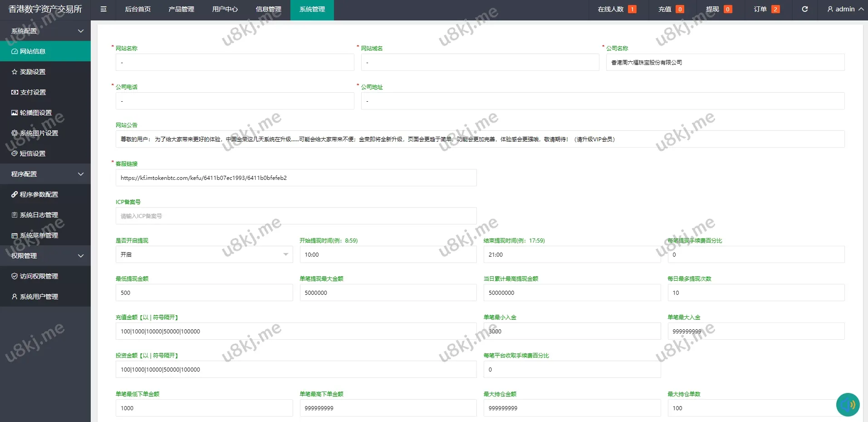Open the 短信设置 SMS settings page

click(x=32, y=153)
